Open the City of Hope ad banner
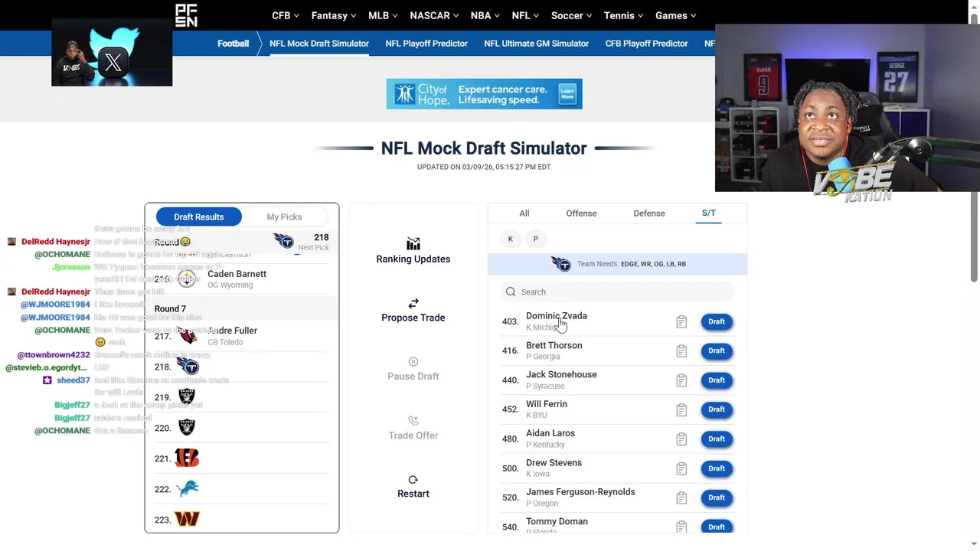Image resolution: width=980 pixels, height=551 pixels. tap(484, 94)
